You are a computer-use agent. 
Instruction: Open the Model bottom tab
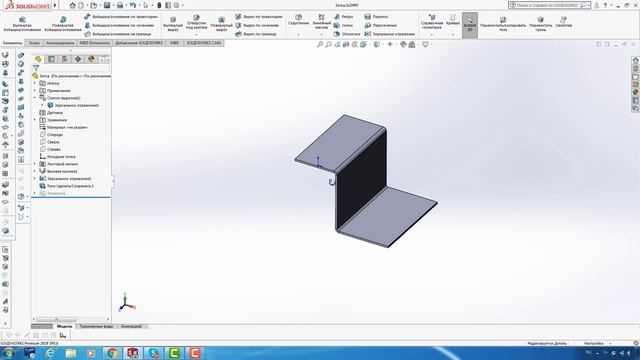64,327
